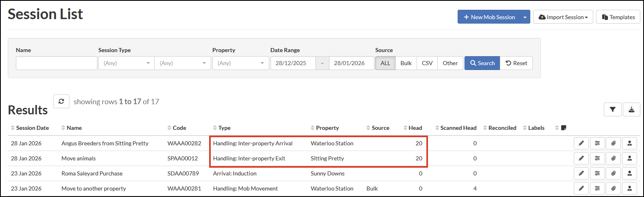Click the start date 28/12/2025 field
This screenshot has width=644, height=197.
[x=293, y=63]
